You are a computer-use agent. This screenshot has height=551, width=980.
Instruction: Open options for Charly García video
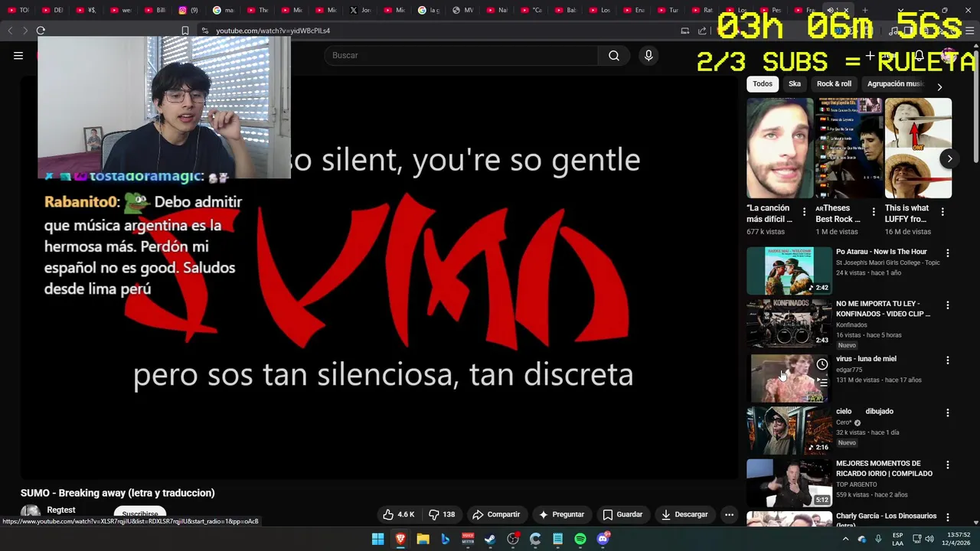click(x=947, y=517)
